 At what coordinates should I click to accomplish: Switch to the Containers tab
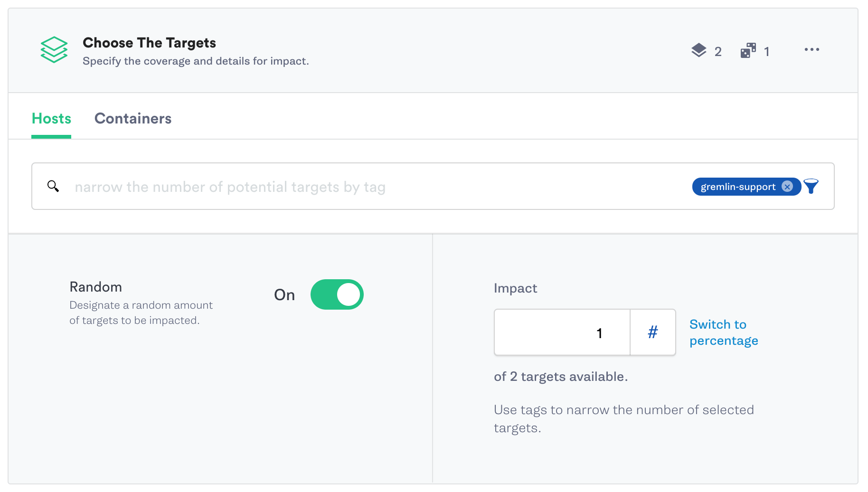click(133, 119)
